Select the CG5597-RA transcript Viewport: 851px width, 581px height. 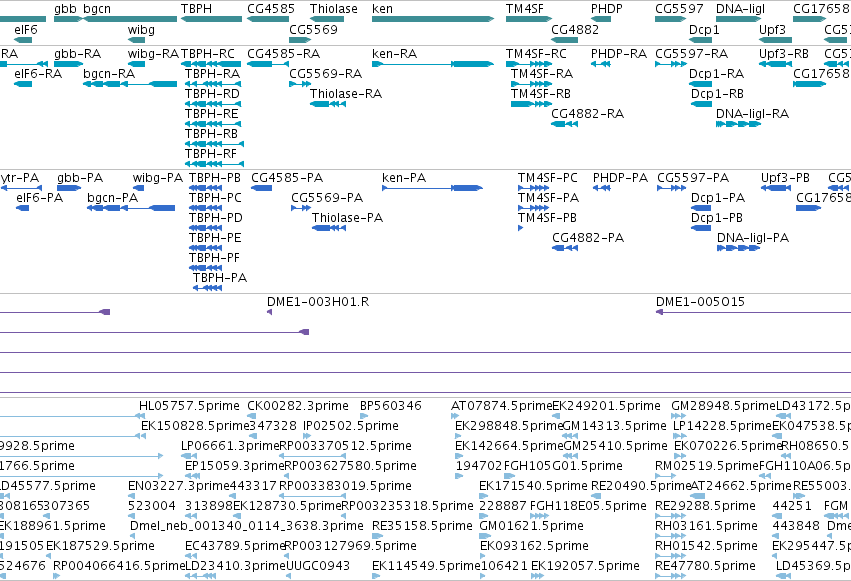pyautogui.click(x=671, y=64)
